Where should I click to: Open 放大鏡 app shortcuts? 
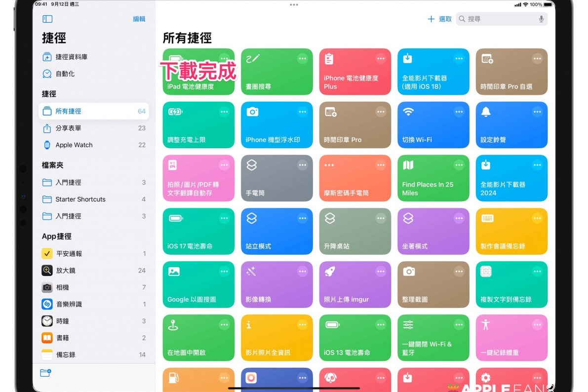(65, 270)
